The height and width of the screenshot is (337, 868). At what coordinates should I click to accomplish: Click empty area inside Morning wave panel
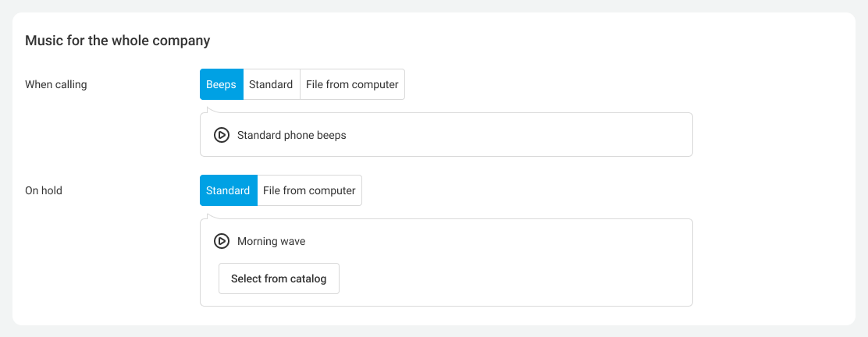[x=531, y=250]
